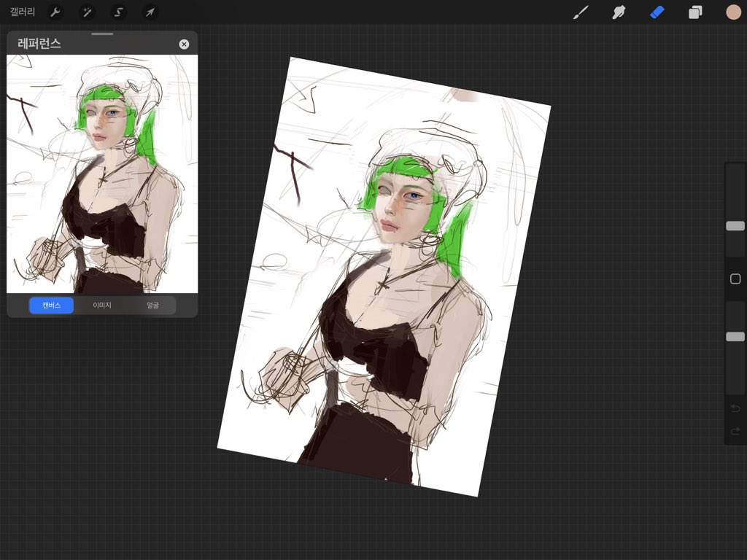Open the color picker swatch
Image resolution: width=747 pixels, height=560 pixels.
tap(733, 12)
